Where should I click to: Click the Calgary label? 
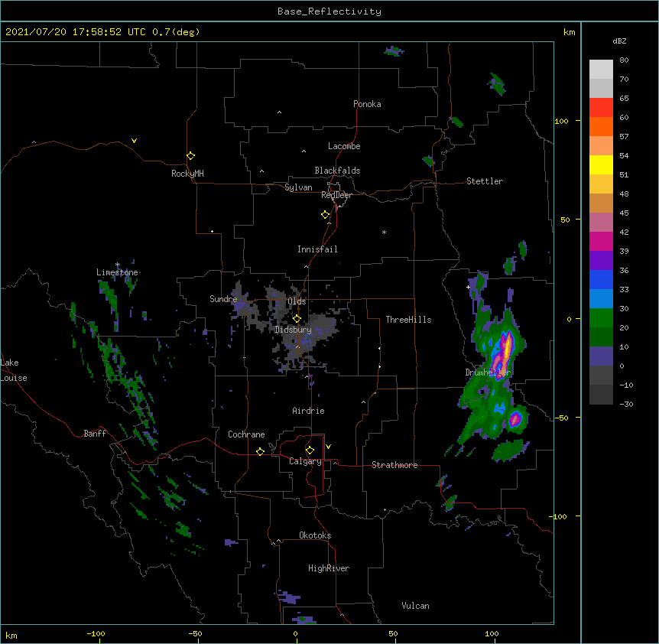306,461
